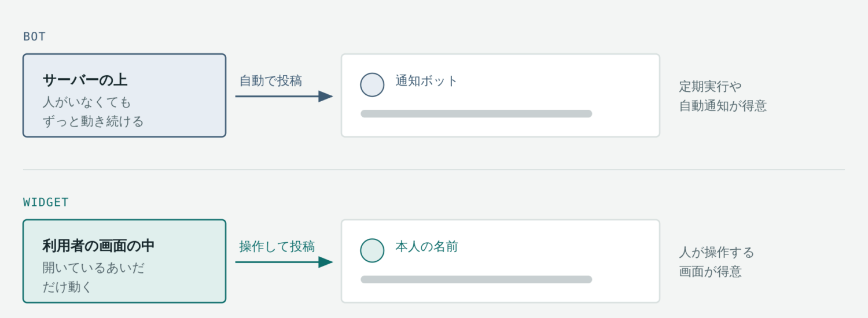The image size is (868, 318).
Task: Click the ずっと動き続ける description
Action: [93, 121]
